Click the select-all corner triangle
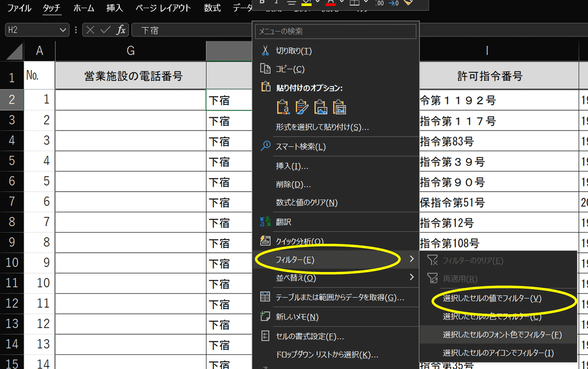 click(x=15, y=51)
